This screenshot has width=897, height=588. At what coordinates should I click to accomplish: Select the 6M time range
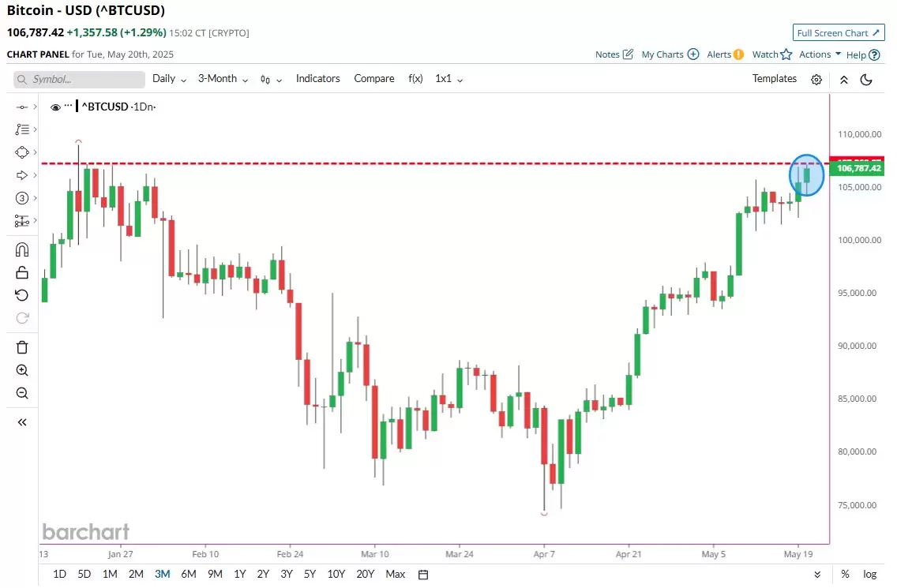tap(189, 574)
